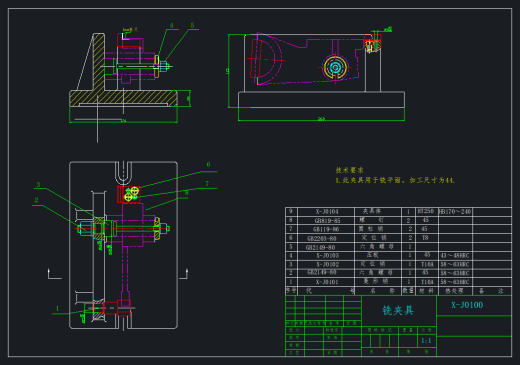The image size is (520, 365).
Task: Select the 压板 name cell
Action: tap(373, 255)
